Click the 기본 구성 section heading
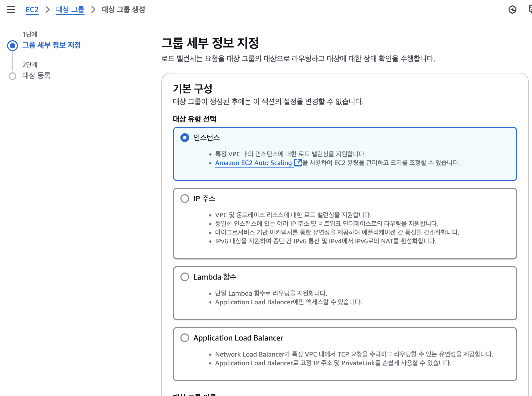Image resolution: width=532 pixels, height=396 pixels. (192, 89)
